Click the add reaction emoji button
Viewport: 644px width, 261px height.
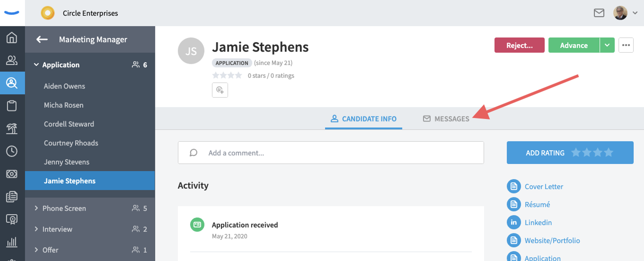pyautogui.click(x=220, y=90)
